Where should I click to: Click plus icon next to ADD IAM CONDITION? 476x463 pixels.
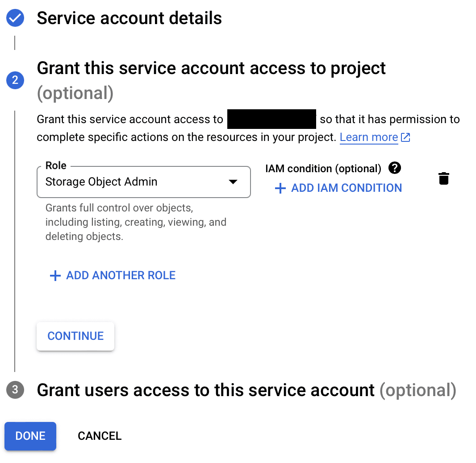point(280,188)
